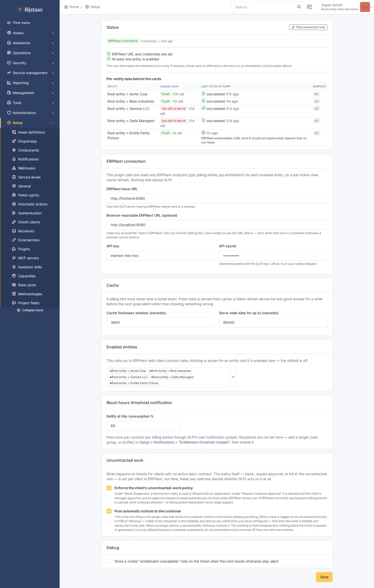Viewport: 374px width, 588px height.
Task: Open Automatic actions setup page
Action: pyautogui.click(x=33, y=204)
